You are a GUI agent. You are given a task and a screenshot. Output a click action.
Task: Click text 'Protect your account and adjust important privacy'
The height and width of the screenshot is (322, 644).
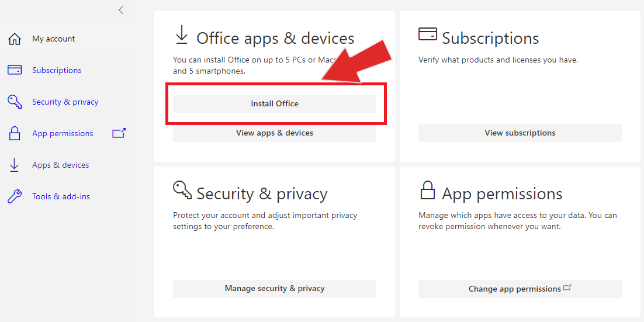click(265, 216)
